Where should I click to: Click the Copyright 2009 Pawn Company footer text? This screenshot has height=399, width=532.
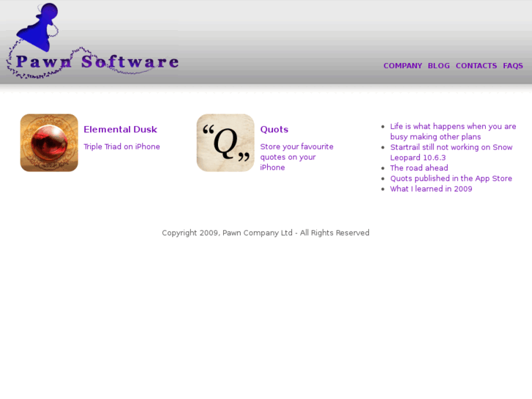point(266,233)
